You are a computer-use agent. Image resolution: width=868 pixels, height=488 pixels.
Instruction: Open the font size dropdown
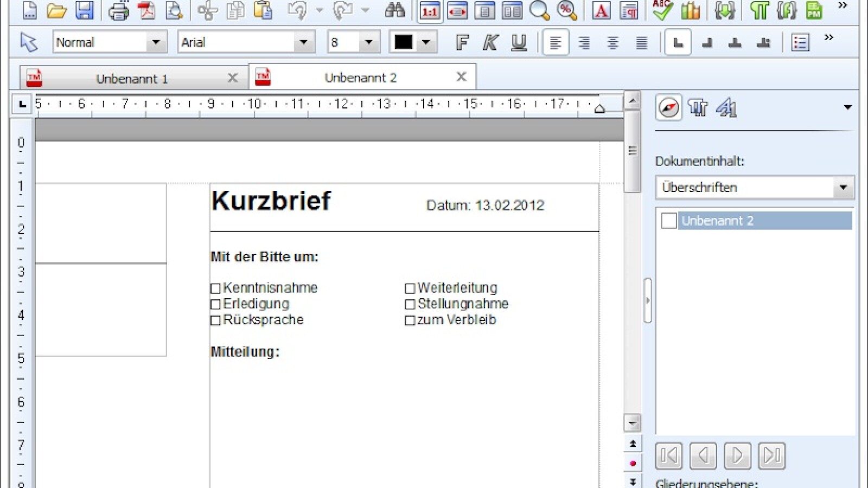[369, 41]
